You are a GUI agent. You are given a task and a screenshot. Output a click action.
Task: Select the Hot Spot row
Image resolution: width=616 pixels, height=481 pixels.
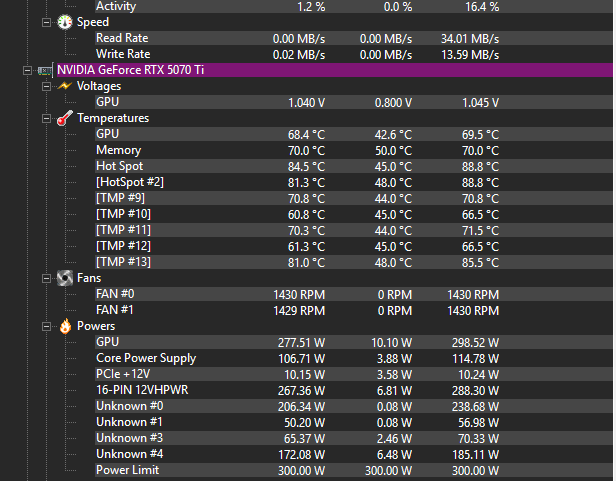coord(354,166)
